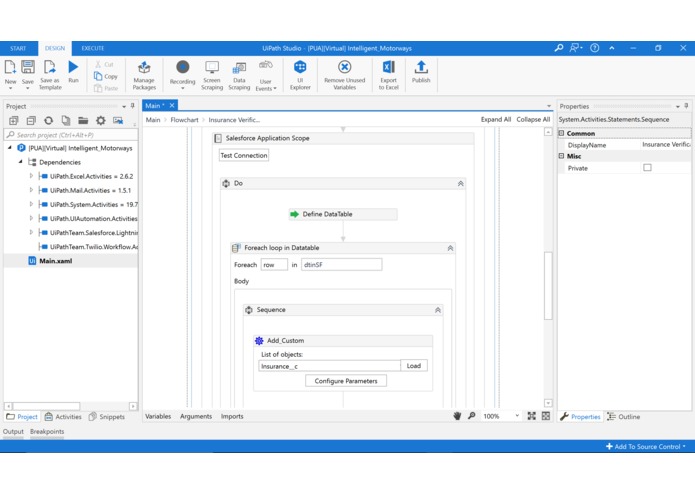This screenshot has width=695, height=494.
Task: Collapse the Dependencies tree node
Action: [20, 162]
